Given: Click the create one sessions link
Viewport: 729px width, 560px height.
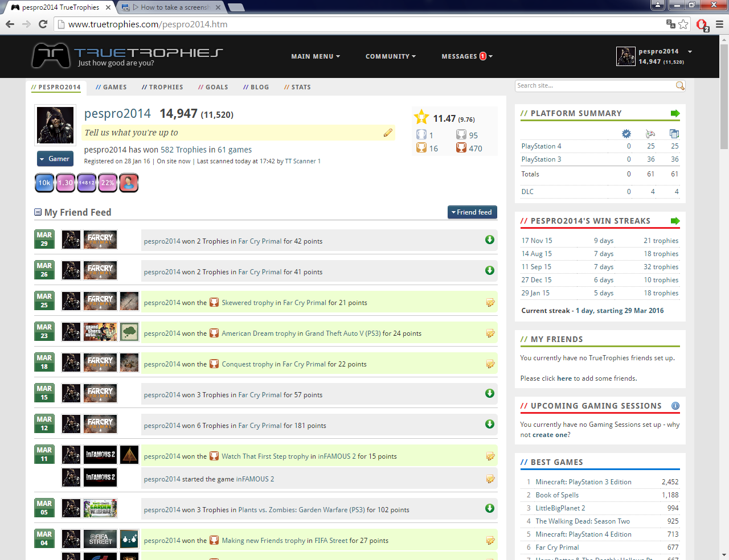Looking at the screenshot, I should pyautogui.click(x=550, y=435).
